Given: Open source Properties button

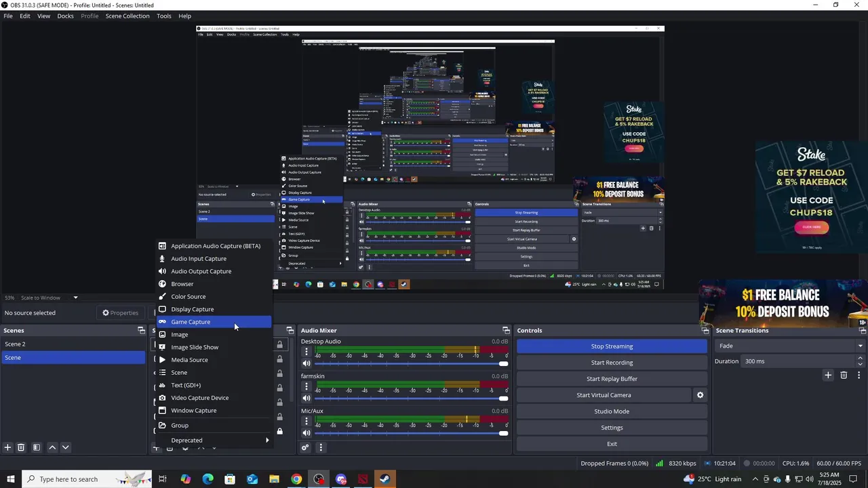Looking at the screenshot, I should 120,312.
